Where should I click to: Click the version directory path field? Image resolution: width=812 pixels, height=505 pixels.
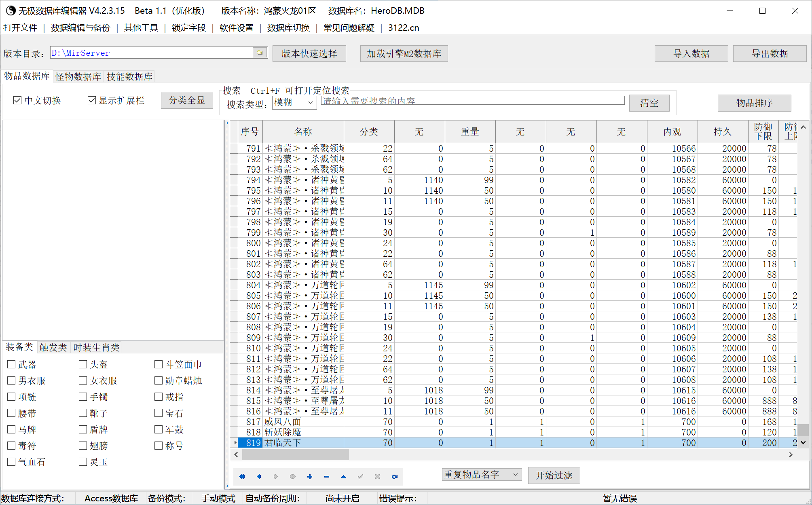pos(152,53)
